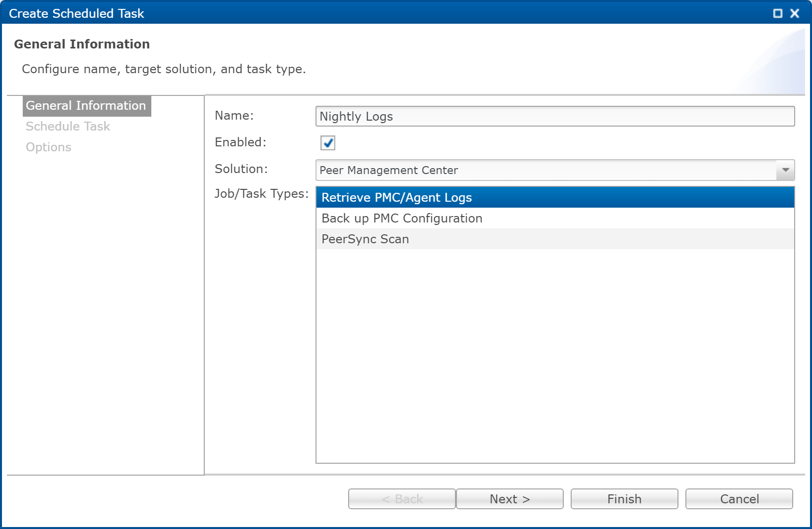Select the General Information step
This screenshot has width=812, height=529.
pyautogui.click(x=86, y=105)
